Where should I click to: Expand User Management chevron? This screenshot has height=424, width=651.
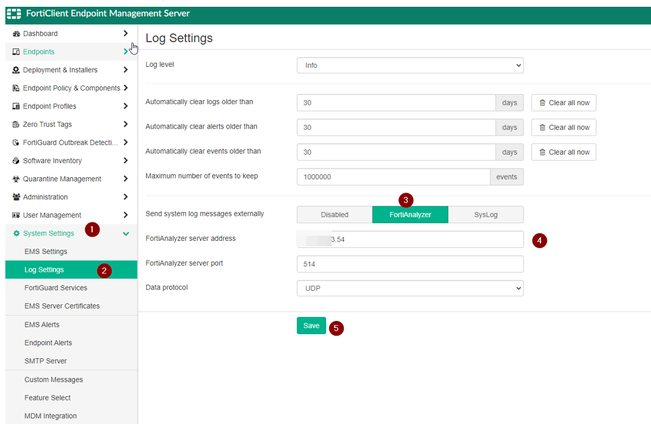[x=125, y=215]
